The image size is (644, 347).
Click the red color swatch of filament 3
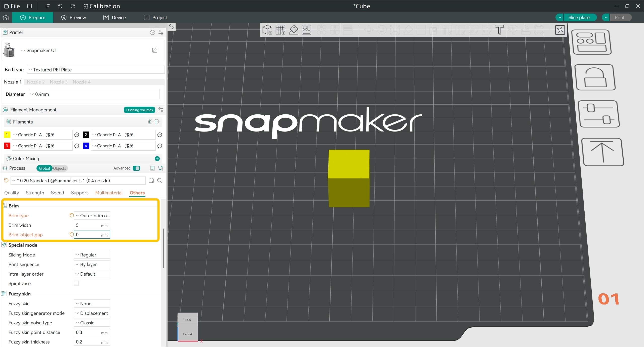[x=7, y=146]
